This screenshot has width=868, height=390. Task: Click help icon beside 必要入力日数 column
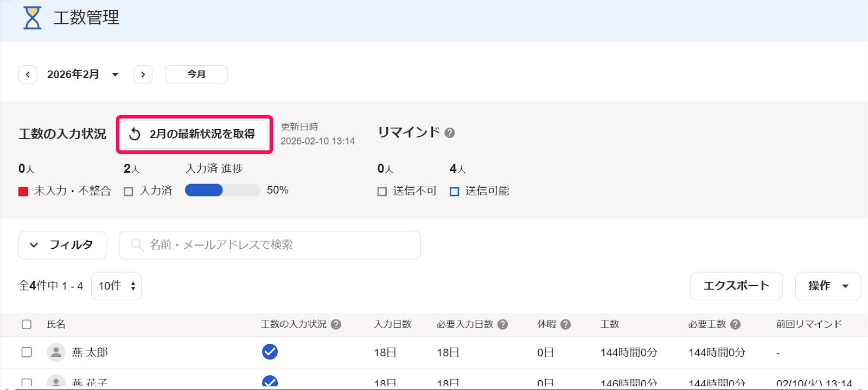pos(503,324)
